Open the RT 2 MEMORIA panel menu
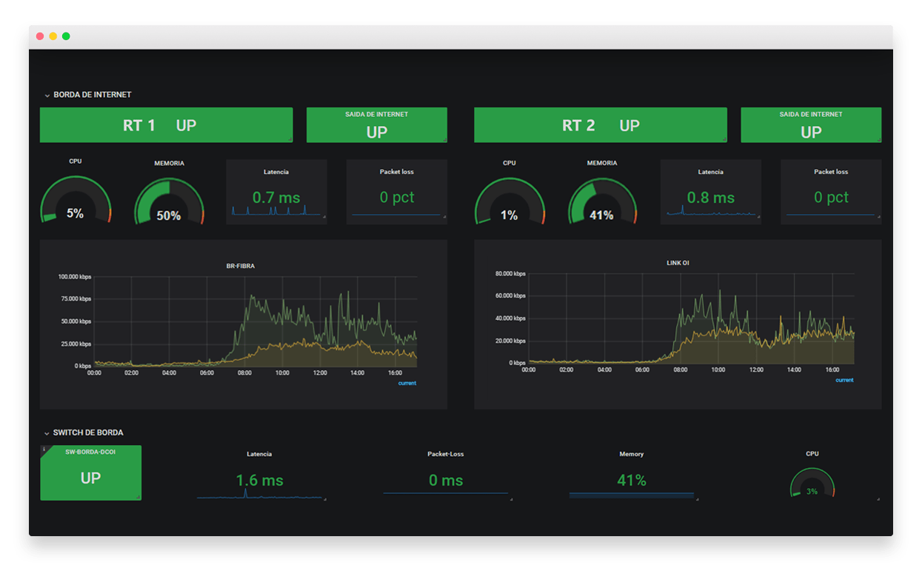922x588 pixels. pos(601,162)
